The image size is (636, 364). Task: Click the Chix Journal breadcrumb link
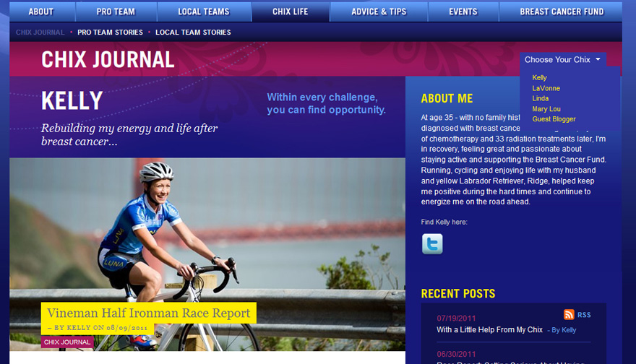point(40,32)
